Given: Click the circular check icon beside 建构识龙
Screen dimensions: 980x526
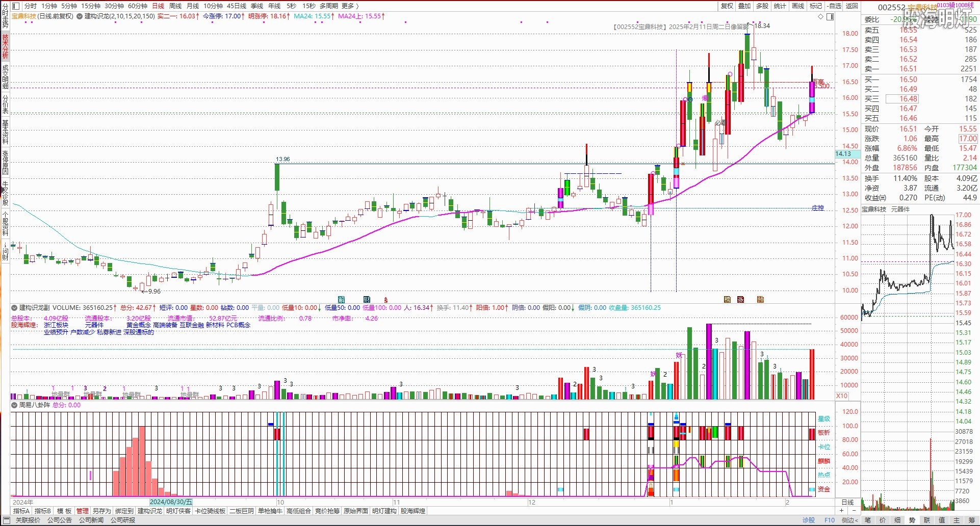Looking at the screenshot, I should (80, 16).
